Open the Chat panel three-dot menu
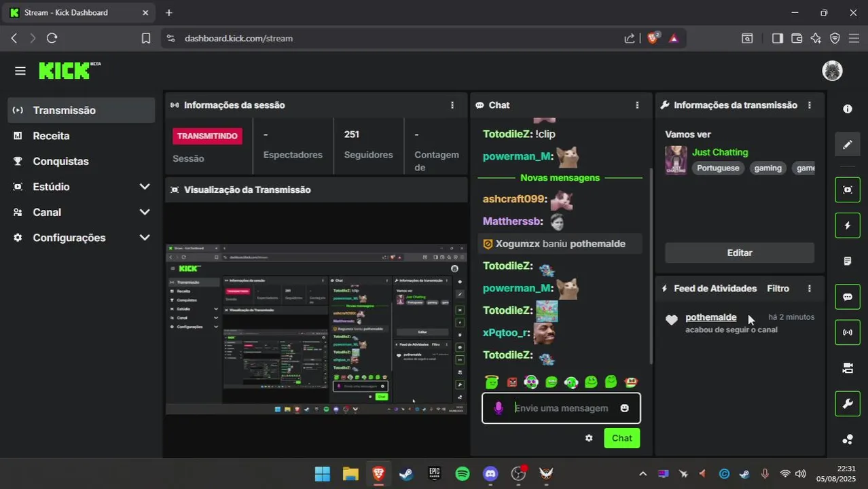 coord(637,105)
